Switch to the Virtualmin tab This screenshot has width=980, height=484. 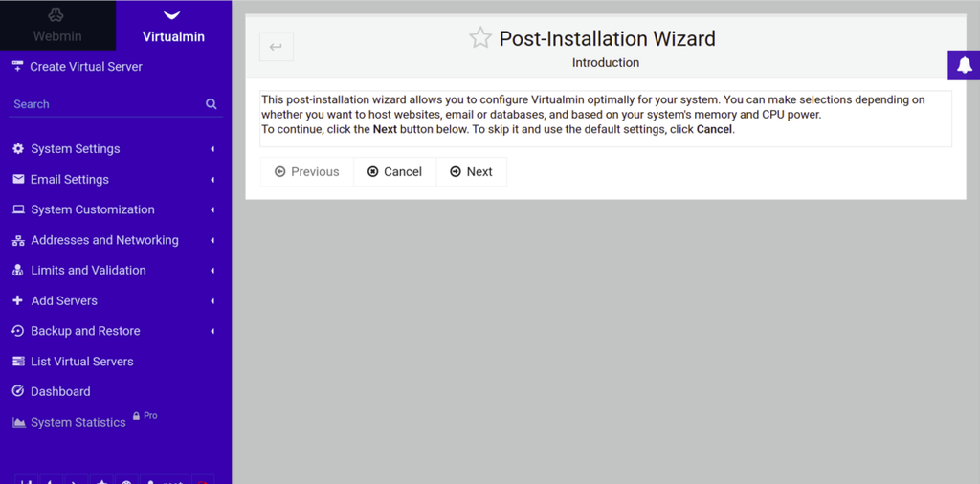click(x=173, y=25)
